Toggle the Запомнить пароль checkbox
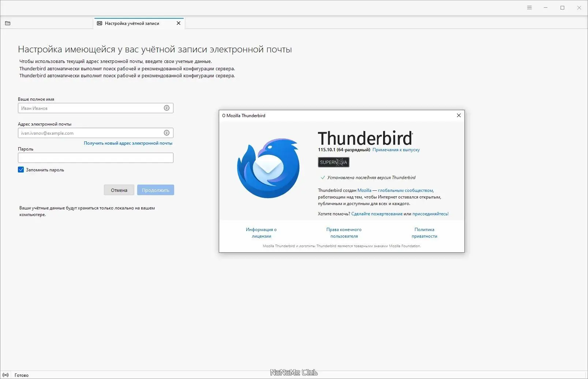This screenshot has height=379, width=588. [21, 170]
